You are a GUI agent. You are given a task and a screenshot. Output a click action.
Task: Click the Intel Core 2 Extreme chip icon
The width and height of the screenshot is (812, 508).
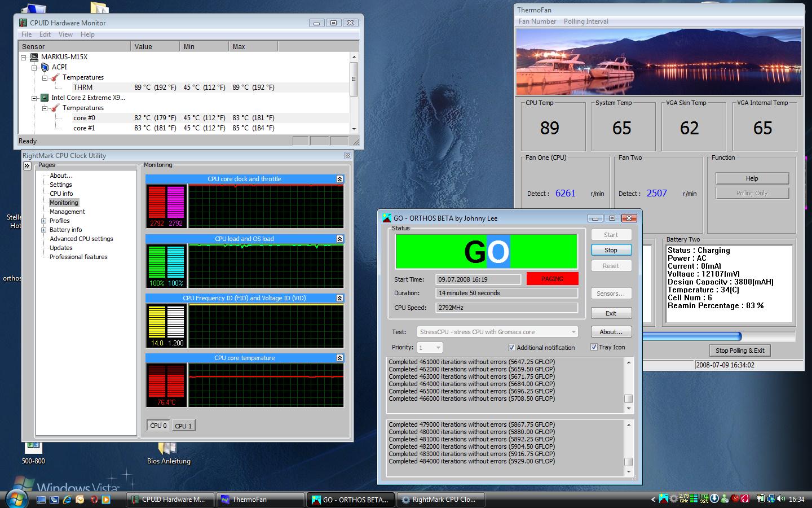point(45,98)
